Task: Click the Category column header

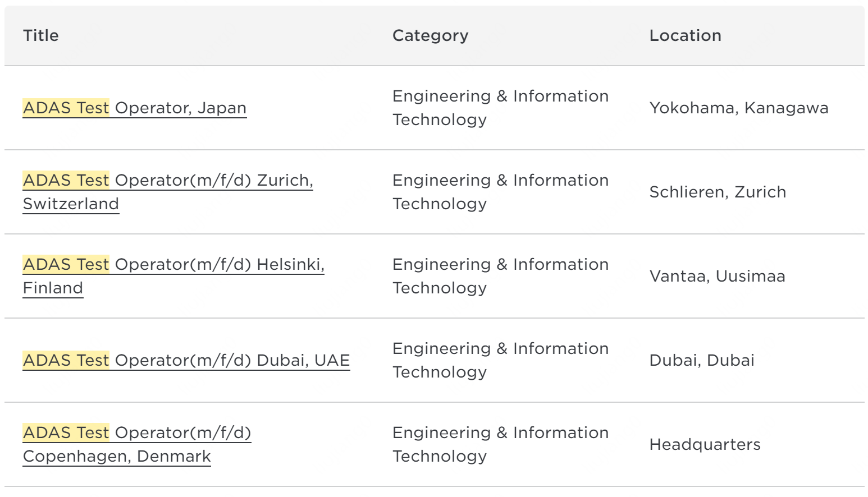Action: click(431, 35)
